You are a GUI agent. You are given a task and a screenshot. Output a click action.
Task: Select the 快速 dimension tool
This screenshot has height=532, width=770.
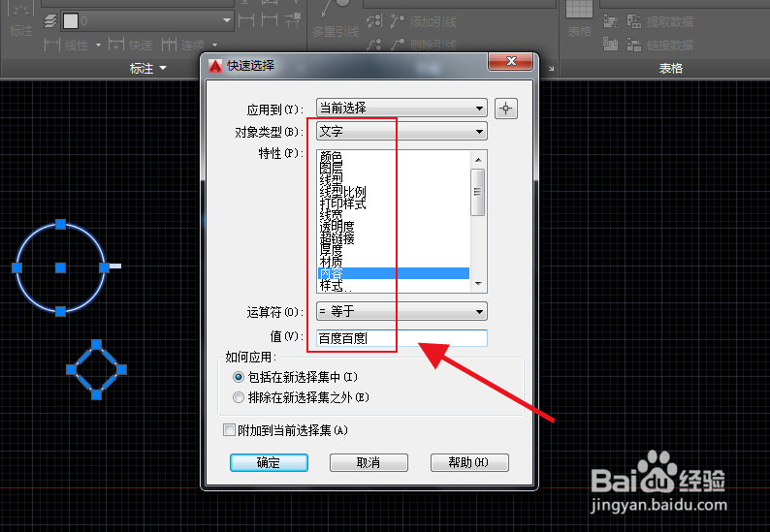[x=130, y=46]
